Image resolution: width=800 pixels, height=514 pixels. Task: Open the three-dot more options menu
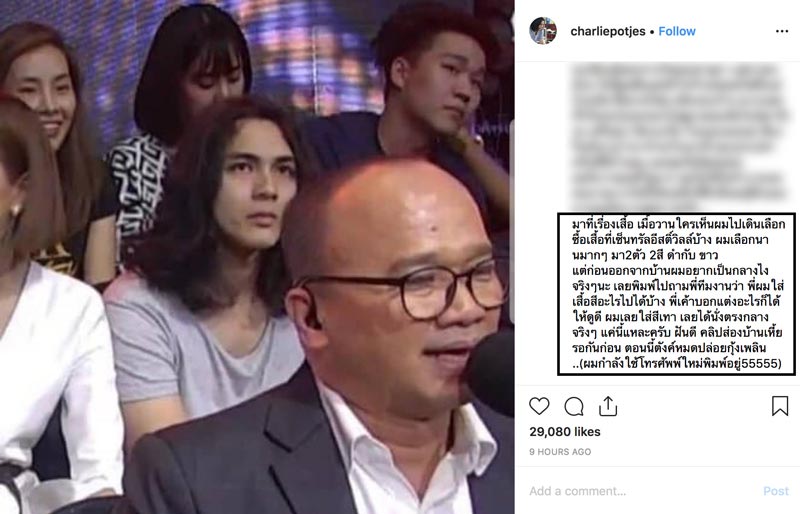coord(782,31)
